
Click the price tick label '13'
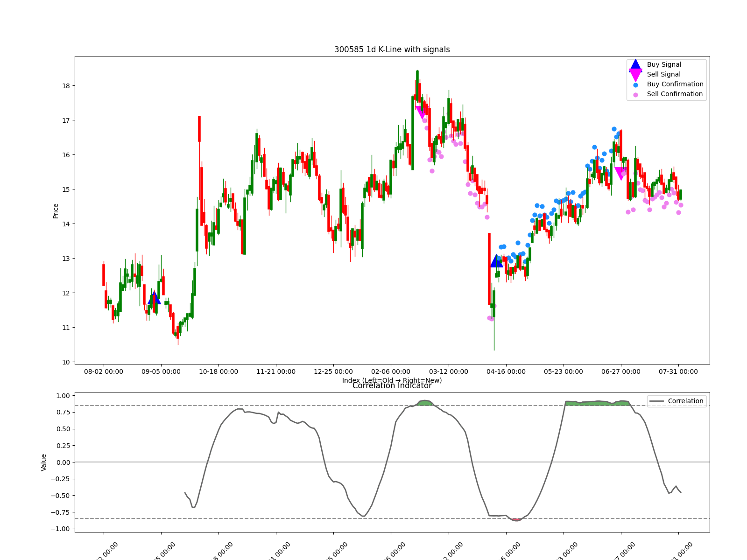66,259
